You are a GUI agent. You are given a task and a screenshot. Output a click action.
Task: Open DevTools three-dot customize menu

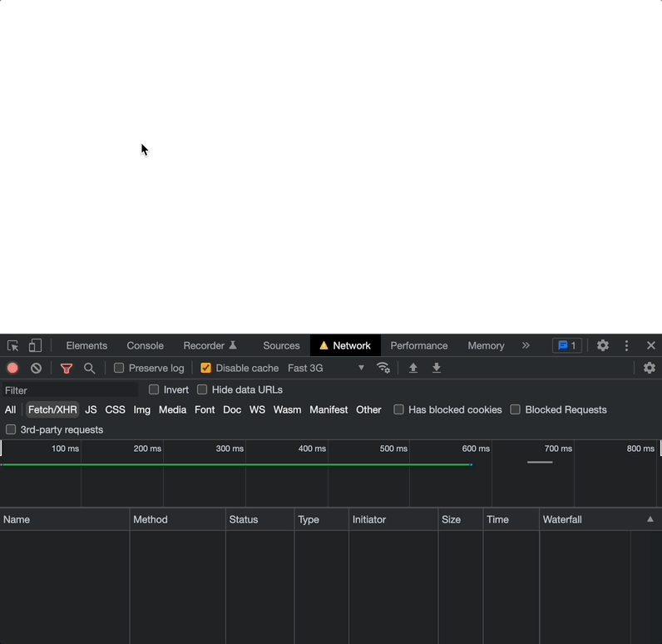627,345
